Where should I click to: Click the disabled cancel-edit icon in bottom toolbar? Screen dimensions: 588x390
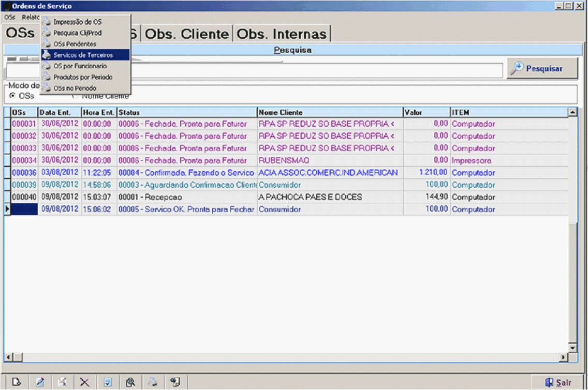(62, 382)
